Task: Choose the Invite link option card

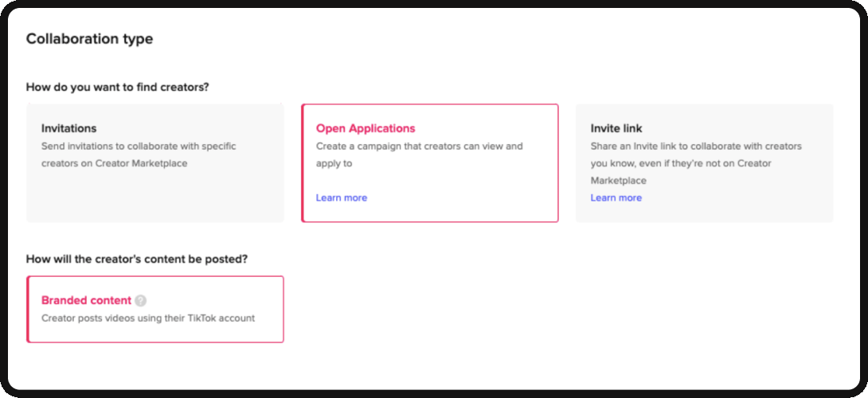Action: pos(704,162)
